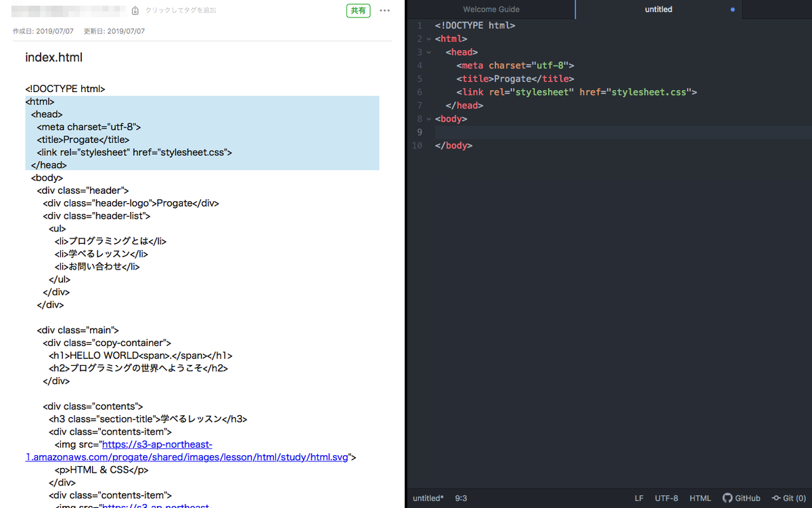812x508 pixels.
Task: Open the HTML grammar selector
Action: [700, 498]
